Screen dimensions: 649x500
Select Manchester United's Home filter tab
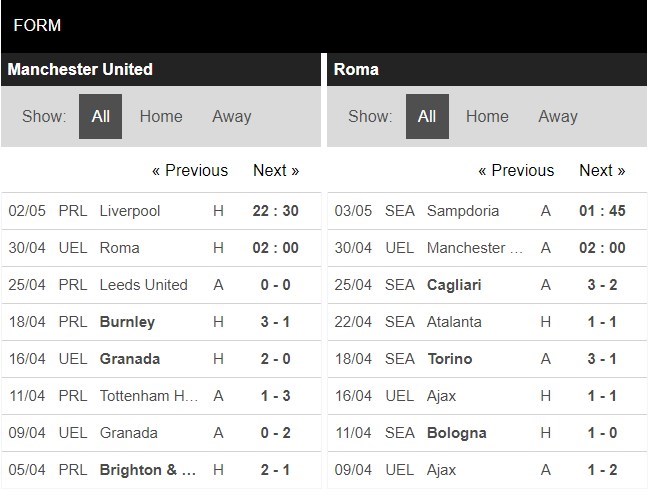161,116
